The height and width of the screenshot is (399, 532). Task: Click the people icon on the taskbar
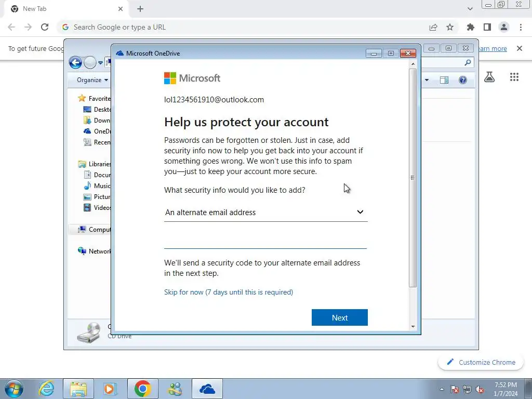(x=175, y=389)
